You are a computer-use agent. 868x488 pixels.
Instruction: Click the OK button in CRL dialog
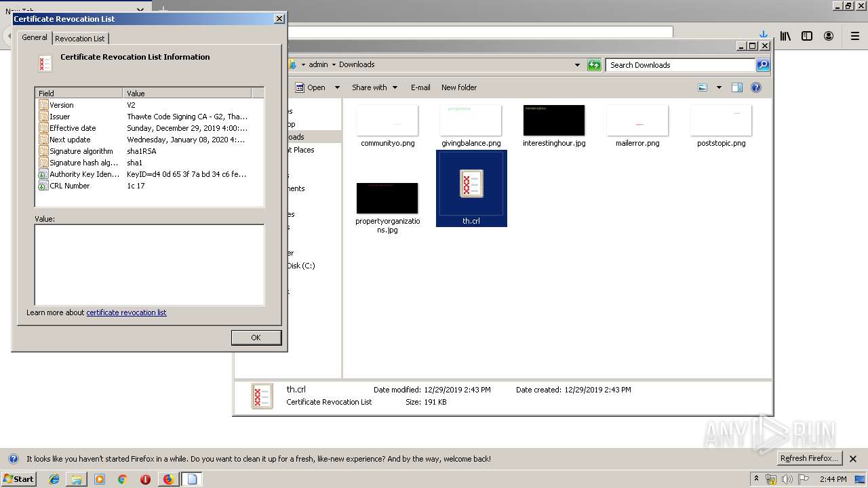tap(256, 338)
